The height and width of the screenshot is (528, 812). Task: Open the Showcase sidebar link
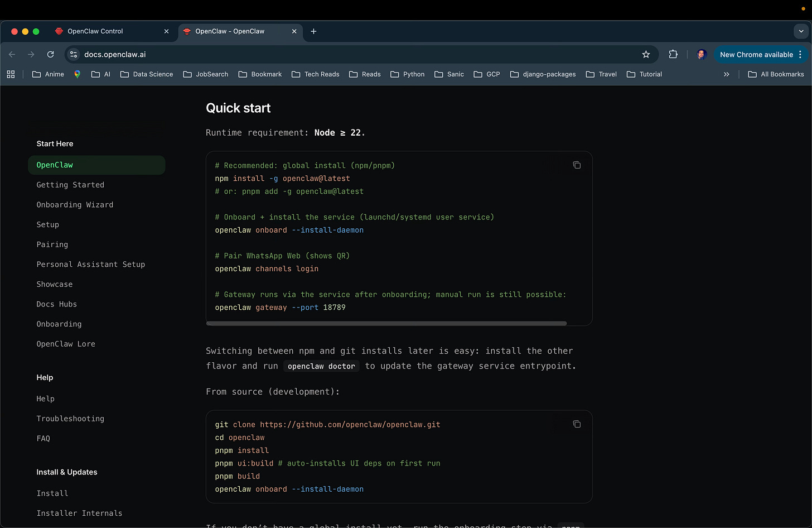pyautogui.click(x=54, y=284)
